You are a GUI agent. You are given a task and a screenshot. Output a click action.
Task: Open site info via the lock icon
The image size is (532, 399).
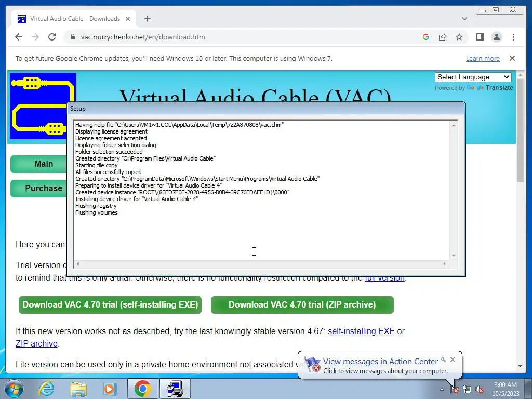click(x=72, y=37)
